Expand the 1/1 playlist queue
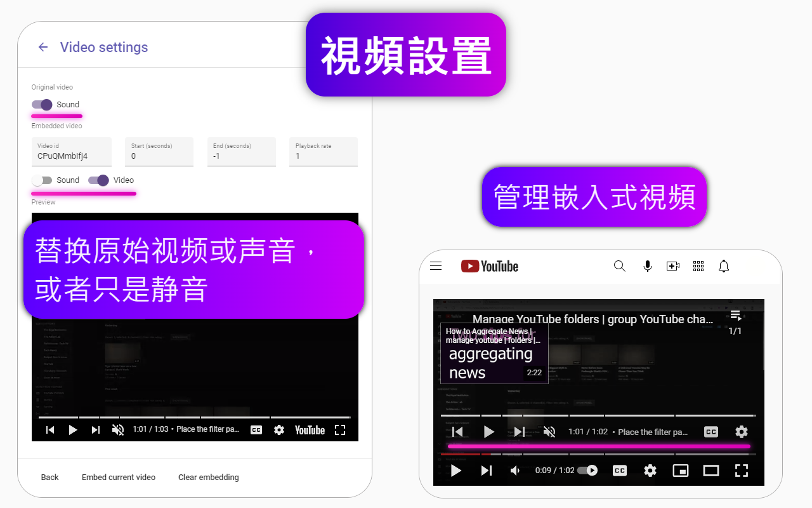The width and height of the screenshot is (812, 508). point(735,314)
